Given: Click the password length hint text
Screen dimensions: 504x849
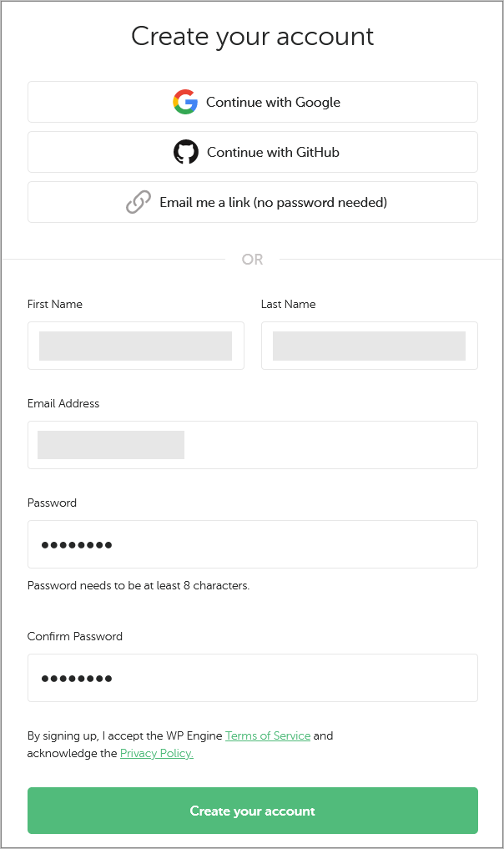Looking at the screenshot, I should coord(139,585).
